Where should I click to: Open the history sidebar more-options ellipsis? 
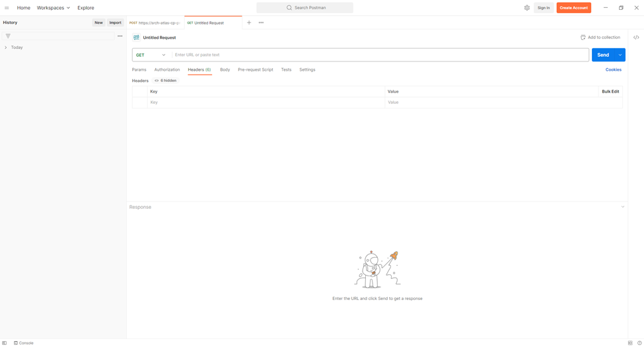(x=120, y=36)
